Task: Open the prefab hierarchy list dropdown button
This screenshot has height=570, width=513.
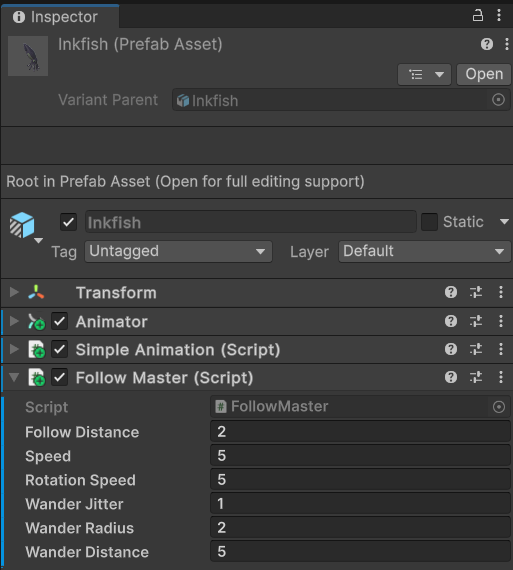Action: click(425, 74)
